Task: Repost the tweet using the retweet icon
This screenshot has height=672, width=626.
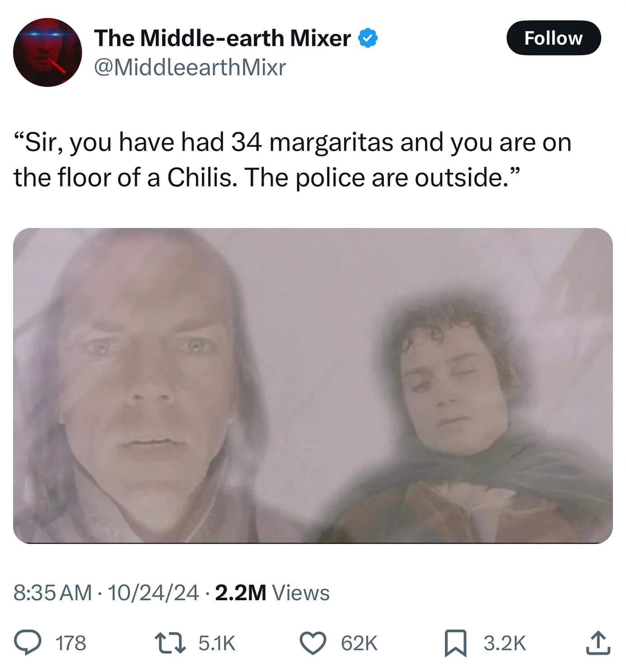Action: (x=170, y=643)
